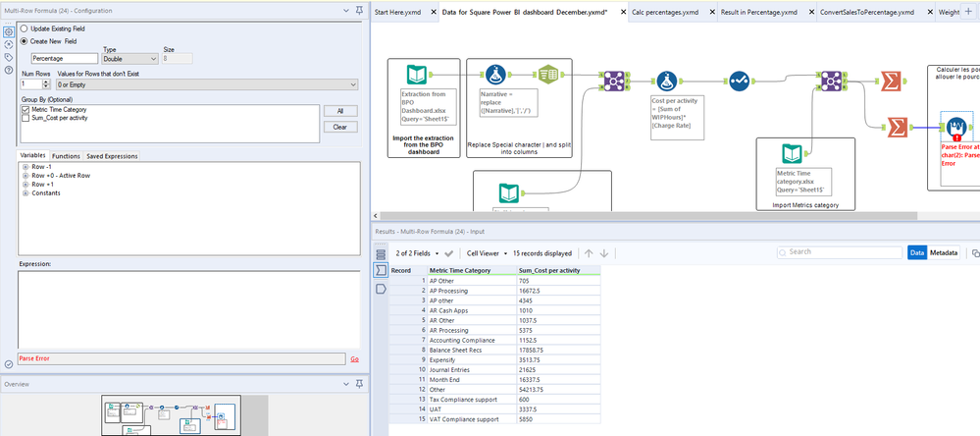Expand the Row -1 variables node
The width and height of the screenshot is (980, 436).
pos(26,167)
